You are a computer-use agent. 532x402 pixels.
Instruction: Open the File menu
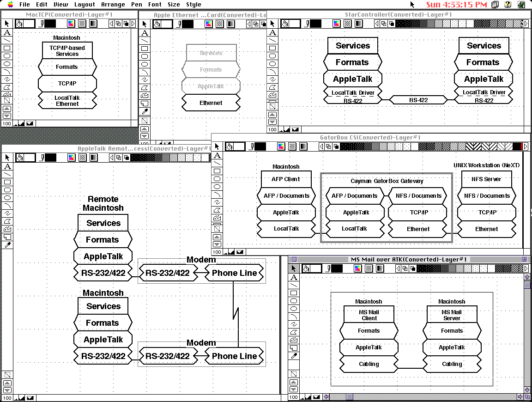[24, 5]
